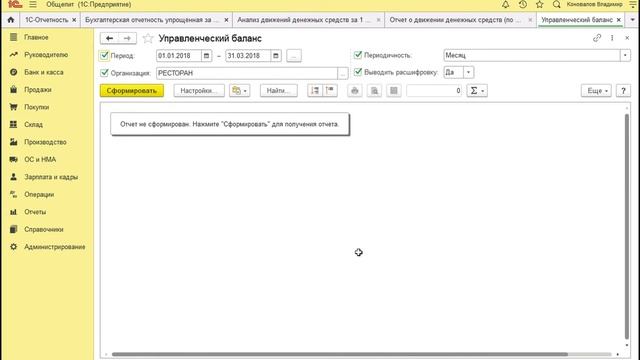Expand all groups icon
This screenshot has width=640, height=360.
pyautogui.click(x=315, y=91)
